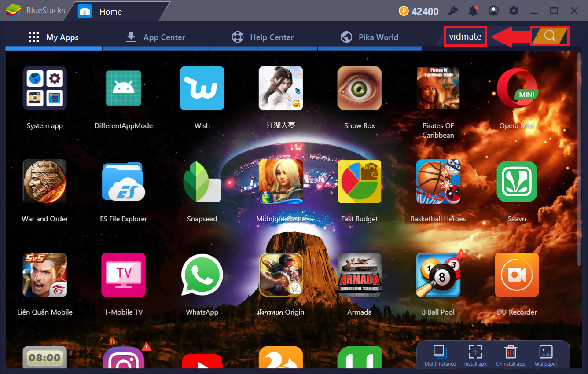The width and height of the screenshot is (588, 374).
Task: Launch the Snapseed photo editor
Action: pyautogui.click(x=202, y=181)
